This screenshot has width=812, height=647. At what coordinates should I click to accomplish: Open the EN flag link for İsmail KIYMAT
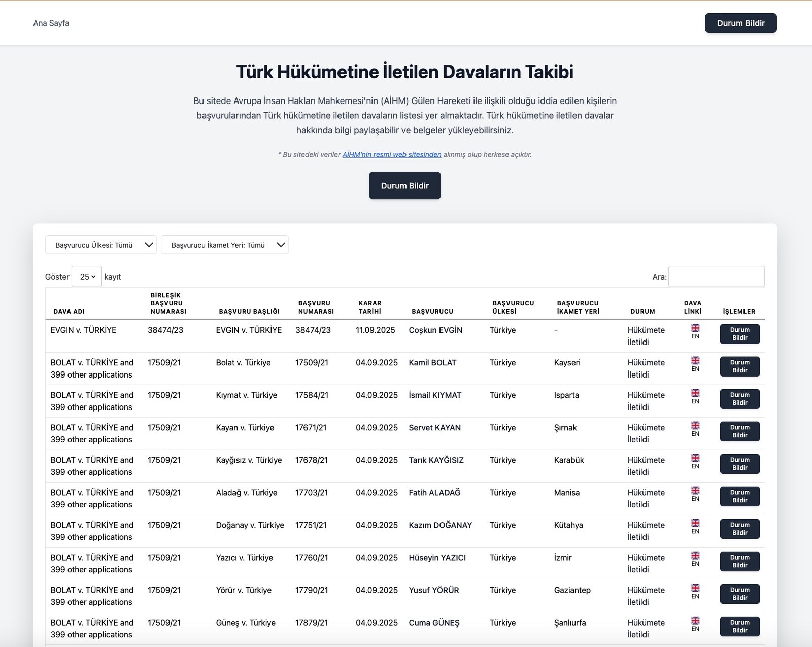point(695,397)
